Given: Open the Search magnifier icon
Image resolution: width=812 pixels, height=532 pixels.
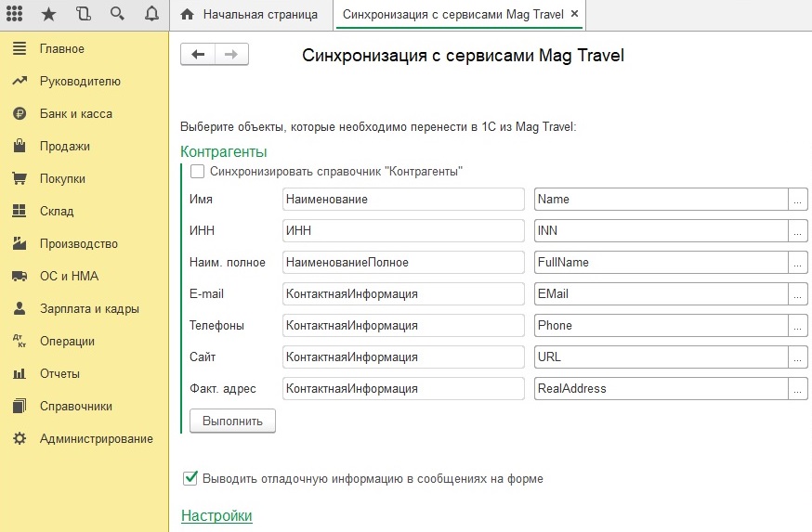Looking at the screenshot, I should tap(118, 13).
